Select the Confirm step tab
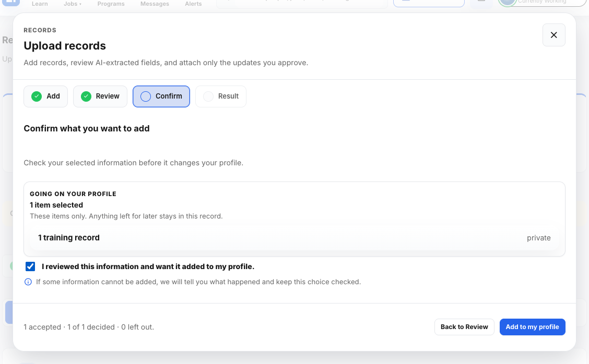The height and width of the screenshot is (364, 589). [x=161, y=96]
